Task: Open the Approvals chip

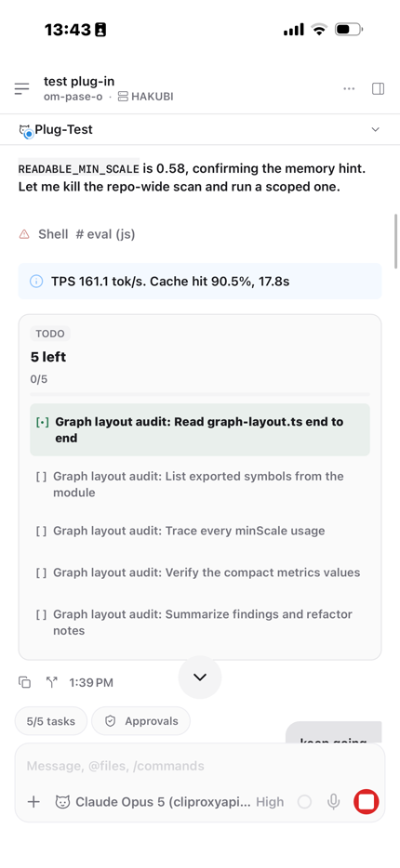Action: (141, 721)
